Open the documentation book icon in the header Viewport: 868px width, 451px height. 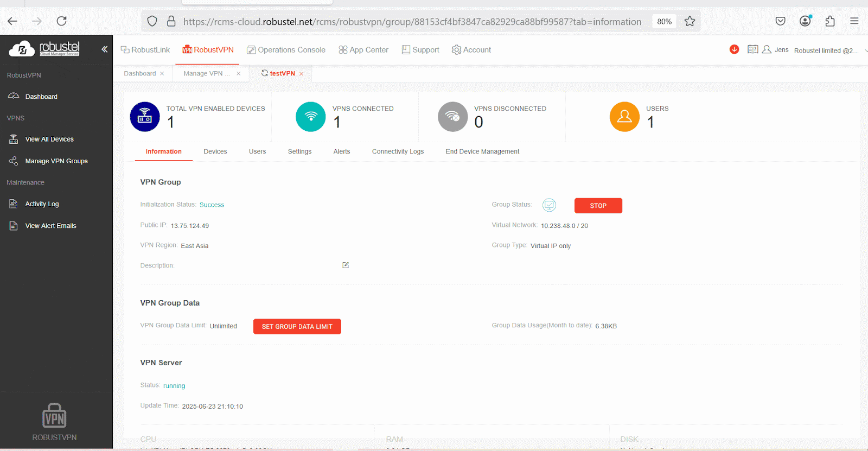[x=753, y=49]
